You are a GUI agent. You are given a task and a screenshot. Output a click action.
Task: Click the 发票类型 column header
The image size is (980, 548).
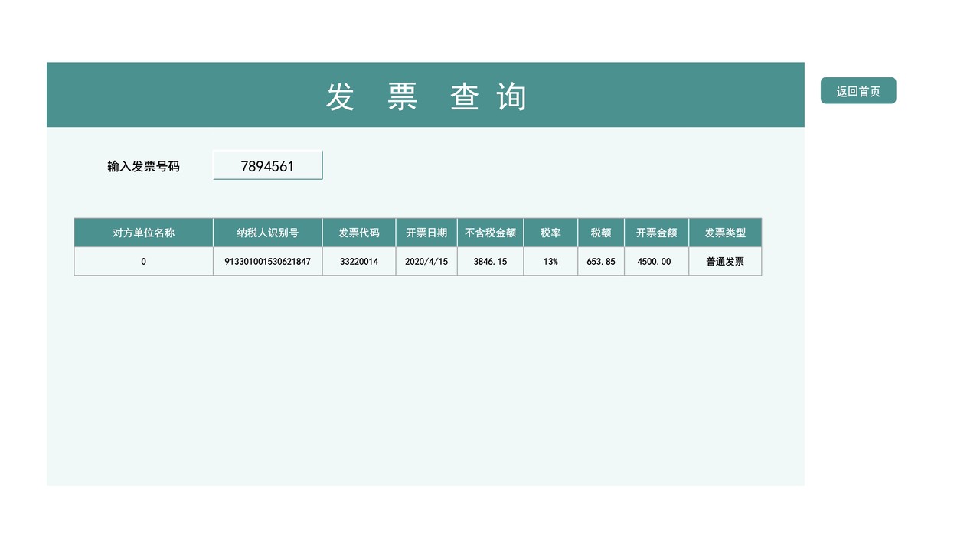point(726,233)
